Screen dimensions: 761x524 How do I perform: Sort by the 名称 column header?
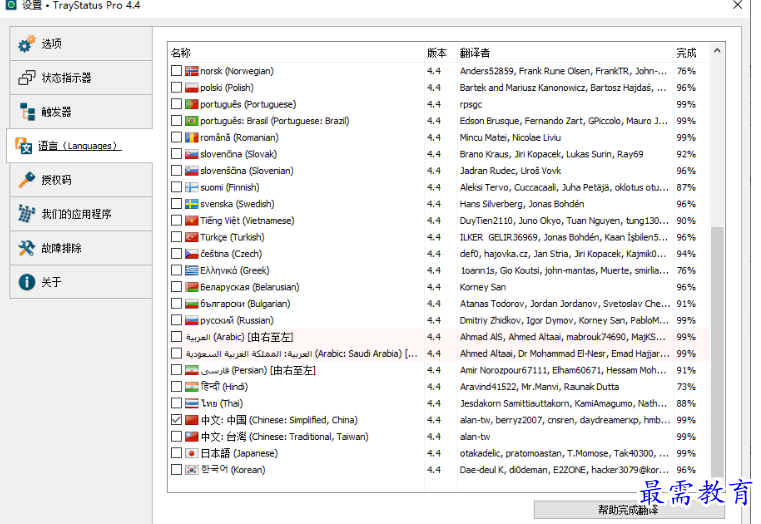click(296, 53)
